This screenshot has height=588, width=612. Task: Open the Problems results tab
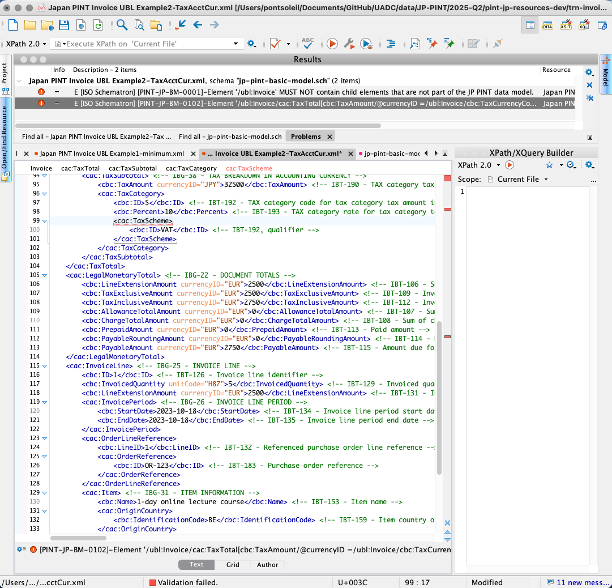pyautogui.click(x=306, y=137)
